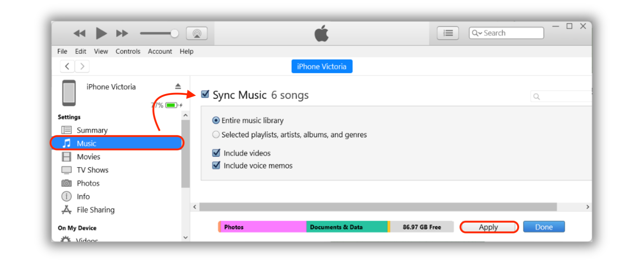
Task: Open the Help menu
Action: [187, 51]
